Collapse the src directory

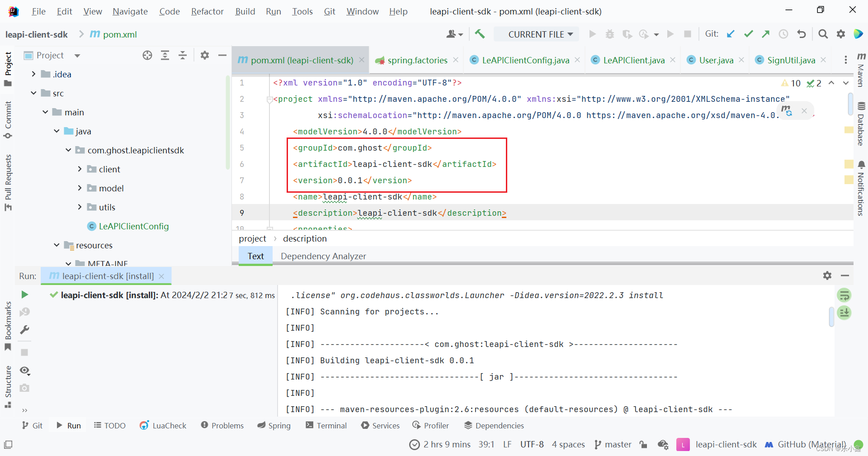[x=33, y=93]
